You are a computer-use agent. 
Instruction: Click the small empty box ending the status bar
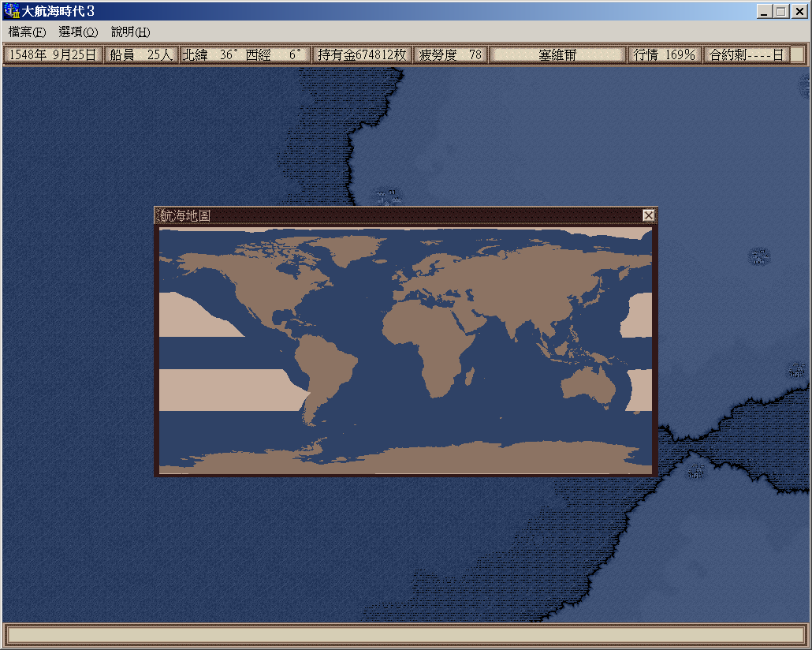coord(797,54)
